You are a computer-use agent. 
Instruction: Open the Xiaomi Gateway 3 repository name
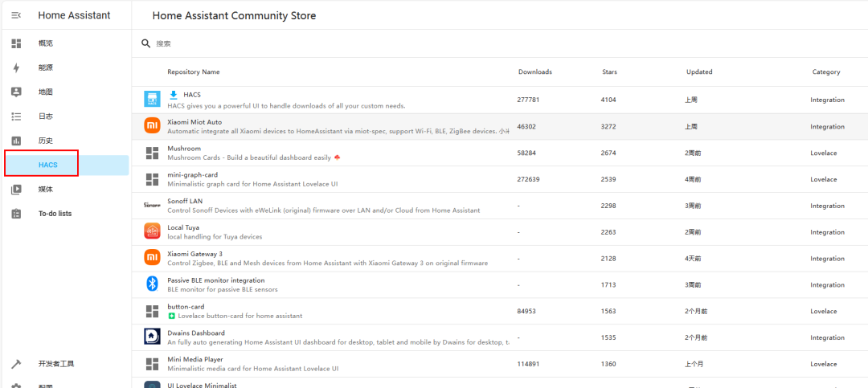pyautogui.click(x=194, y=254)
